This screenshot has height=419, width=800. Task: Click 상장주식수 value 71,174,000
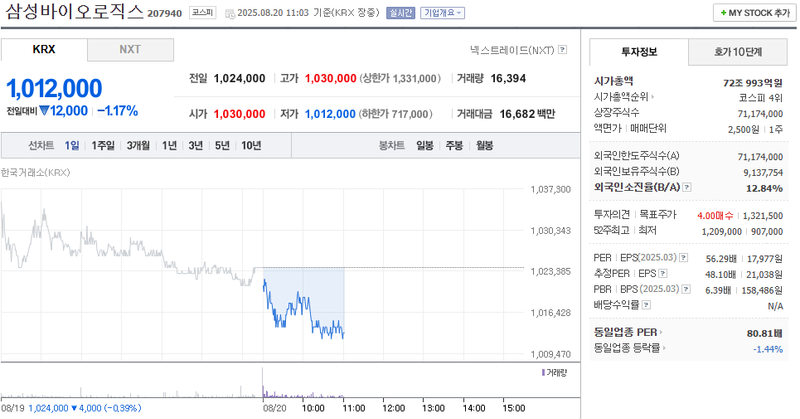tap(760, 114)
